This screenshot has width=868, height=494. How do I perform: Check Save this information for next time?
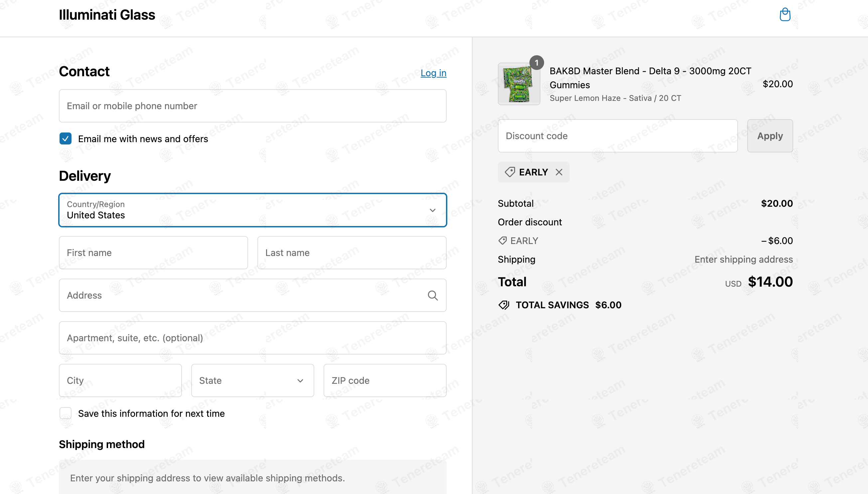tap(66, 413)
